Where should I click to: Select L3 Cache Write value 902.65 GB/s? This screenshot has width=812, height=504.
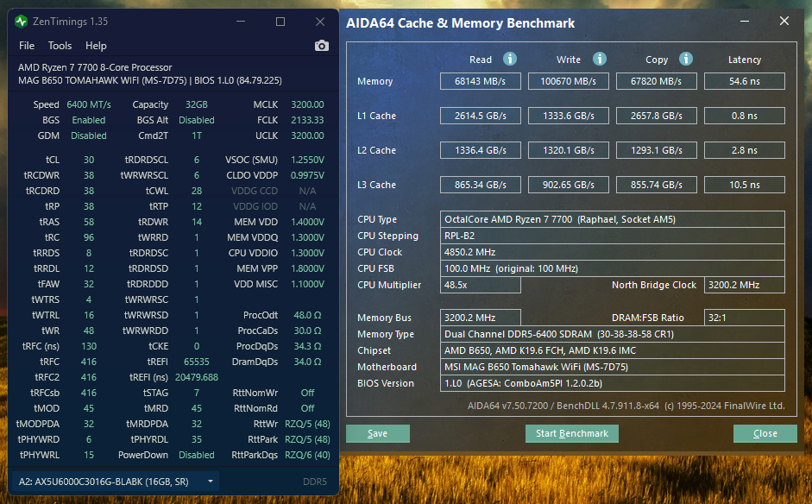coord(568,185)
